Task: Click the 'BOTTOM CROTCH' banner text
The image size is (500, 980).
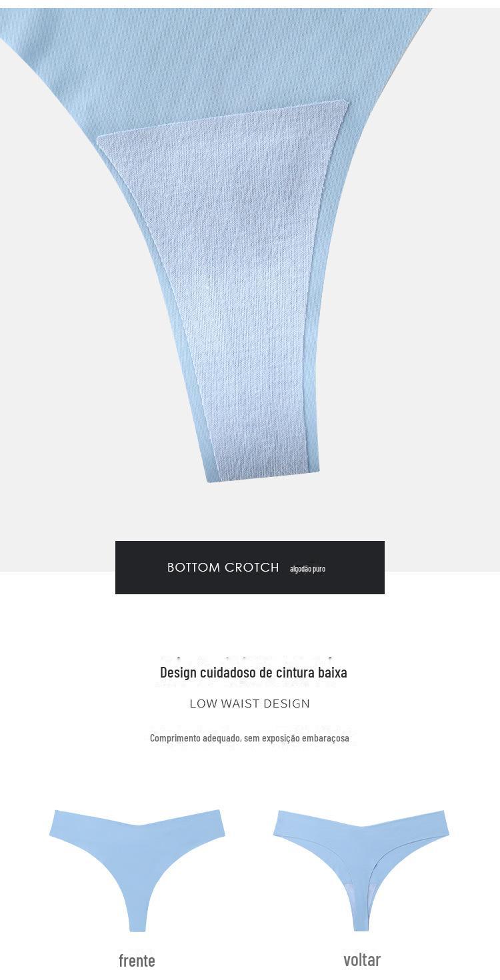Action: click(223, 568)
